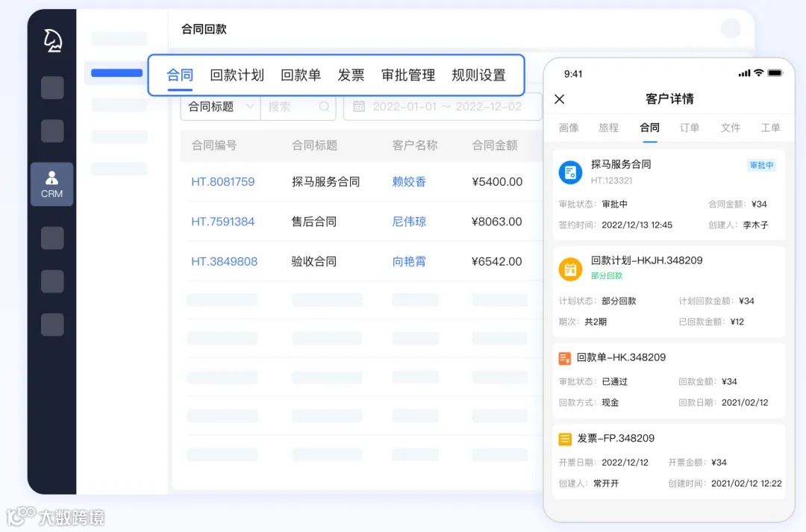The width and height of the screenshot is (806, 532).
Task: Close the 客户详情 panel
Action: (559, 98)
